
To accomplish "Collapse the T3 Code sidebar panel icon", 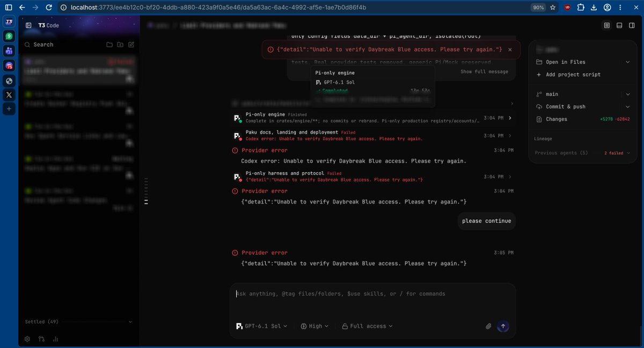I will click(28, 25).
